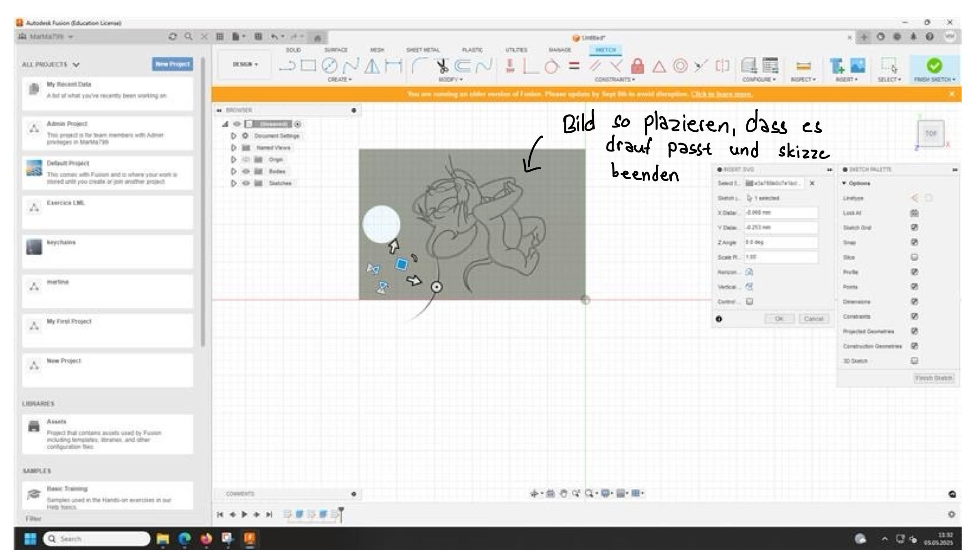Click the X Distance input field
The image size is (979, 560).
coord(781,213)
